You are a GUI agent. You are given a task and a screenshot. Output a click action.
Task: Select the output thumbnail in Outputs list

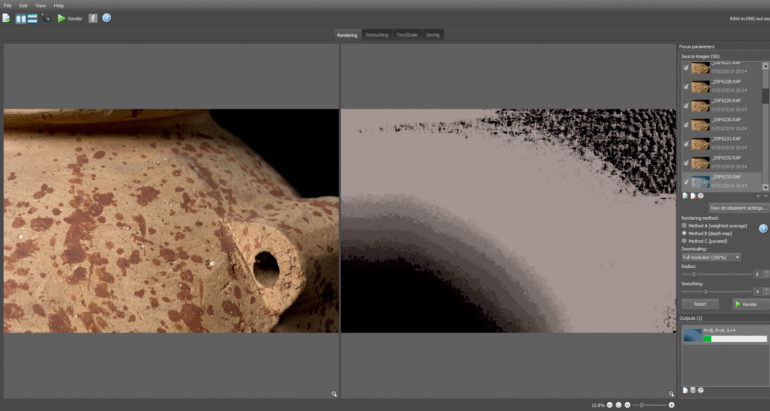pyautogui.click(x=693, y=335)
